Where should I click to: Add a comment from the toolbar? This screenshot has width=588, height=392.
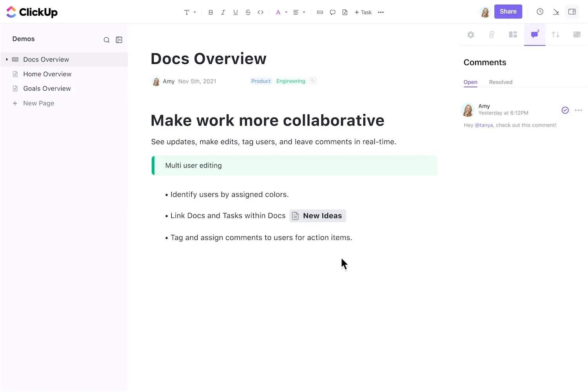click(x=332, y=12)
